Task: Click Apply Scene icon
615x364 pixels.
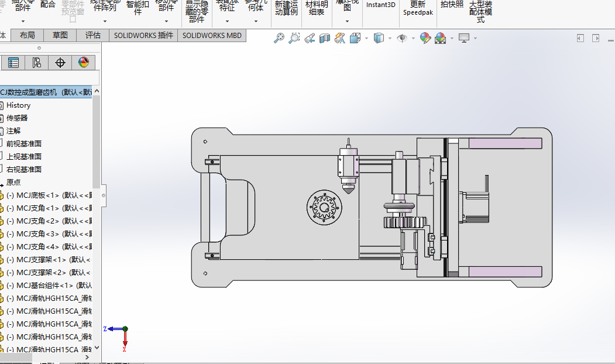Action: [441, 38]
